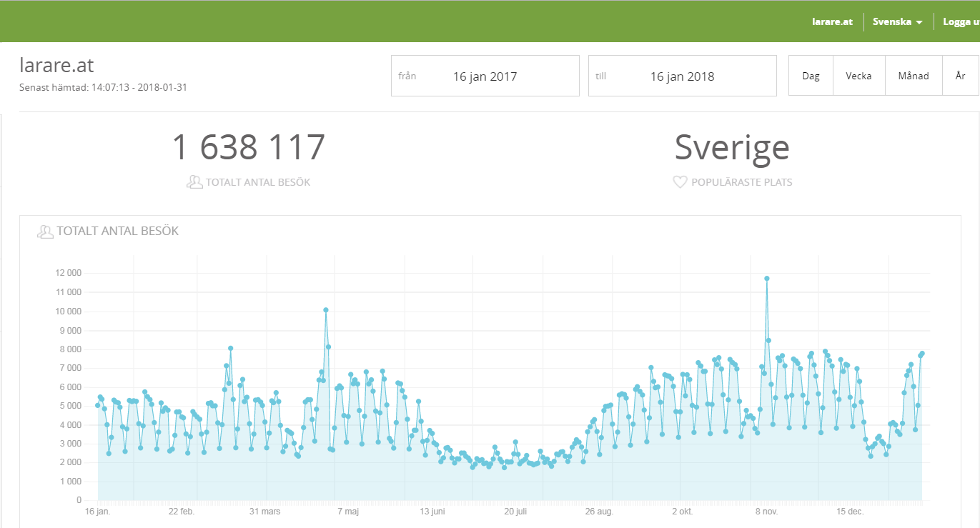Viewport: 980px width, 528px height.
Task: Click the 8 nov. x-axis label
Action: 766,512
